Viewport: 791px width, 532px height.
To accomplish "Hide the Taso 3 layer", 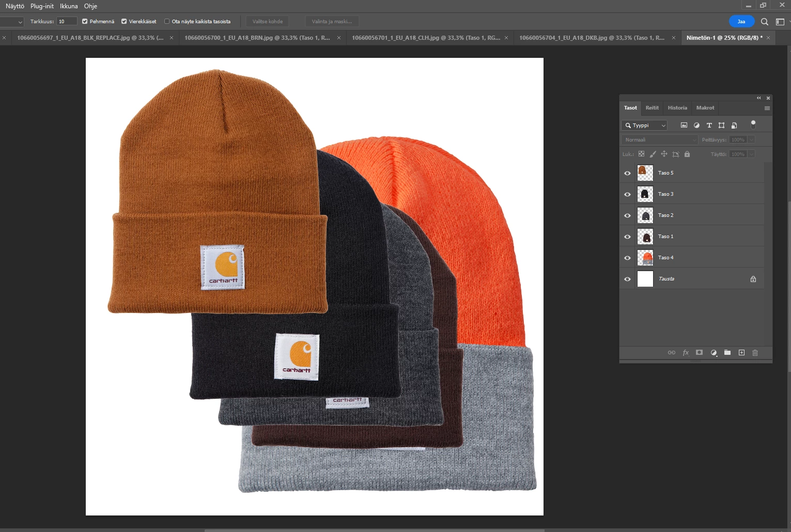I will [627, 194].
